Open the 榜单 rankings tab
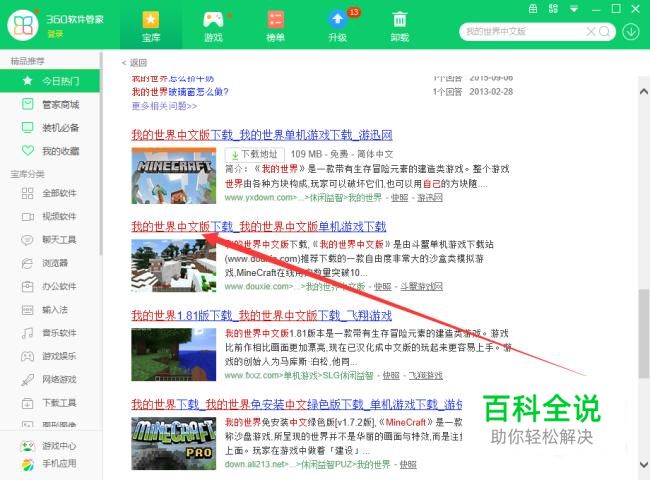The height and width of the screenshot is (480, 650). (275, 27)
